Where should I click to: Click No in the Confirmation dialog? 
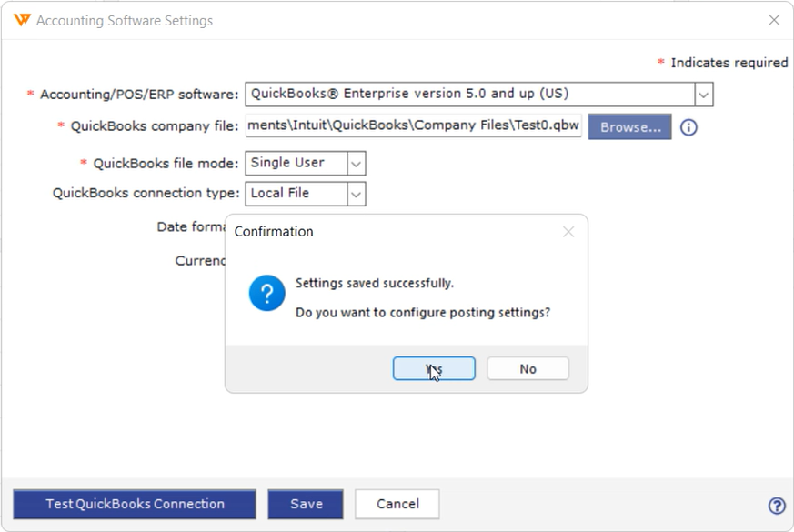click(x=528, y=368)
